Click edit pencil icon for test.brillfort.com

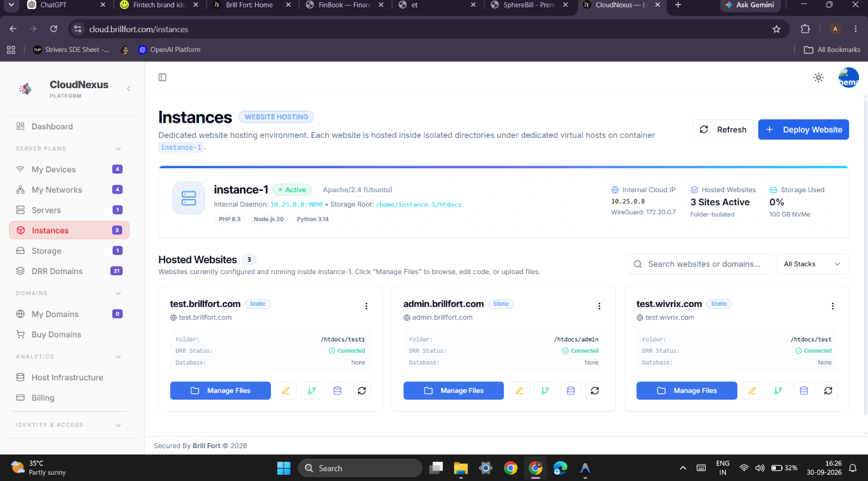click(x=286, y=391)
